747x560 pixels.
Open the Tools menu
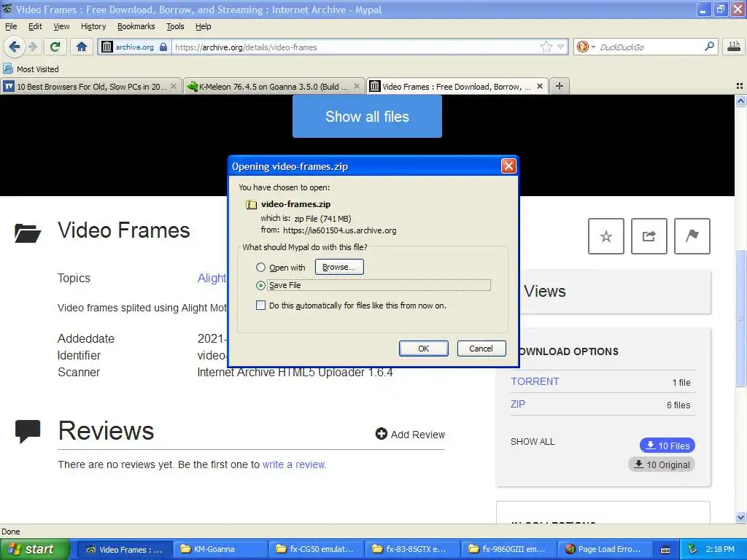(x=175, y=26)
